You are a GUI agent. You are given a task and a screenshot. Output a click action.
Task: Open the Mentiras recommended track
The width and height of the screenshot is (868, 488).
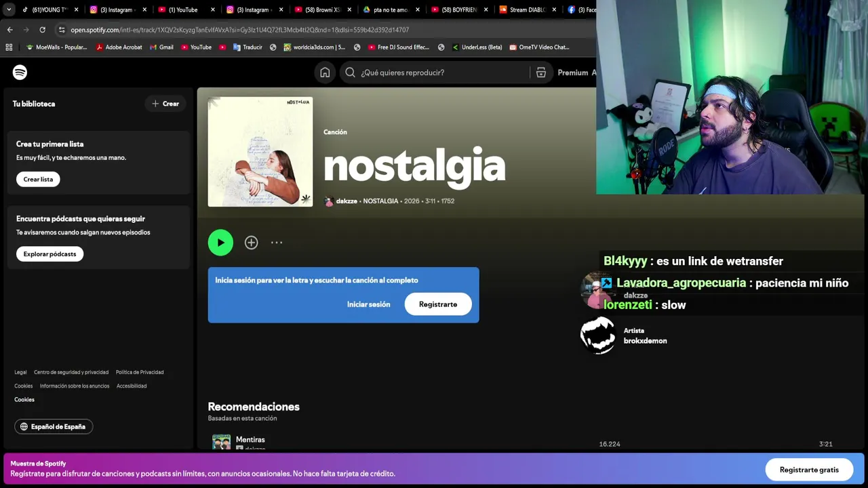(250, 440)
